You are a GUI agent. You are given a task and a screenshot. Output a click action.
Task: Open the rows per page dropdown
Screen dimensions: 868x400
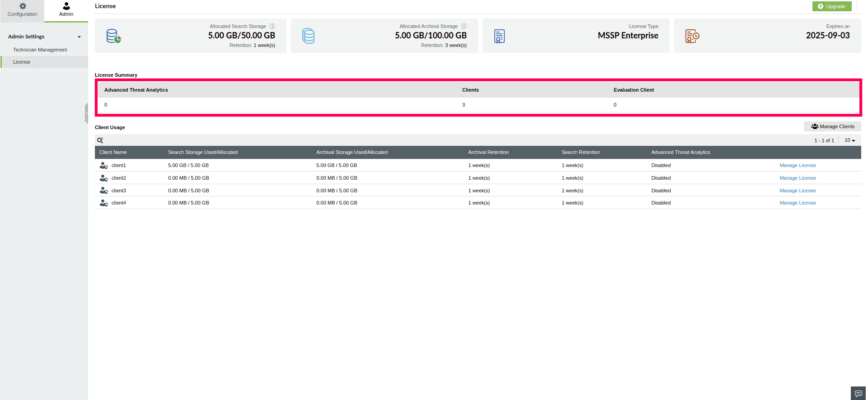(850, 140)
